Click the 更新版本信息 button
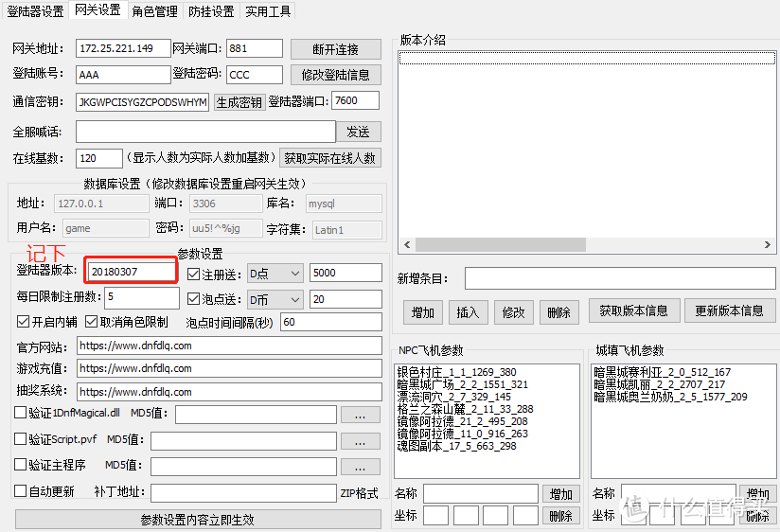 pos(730,310)
